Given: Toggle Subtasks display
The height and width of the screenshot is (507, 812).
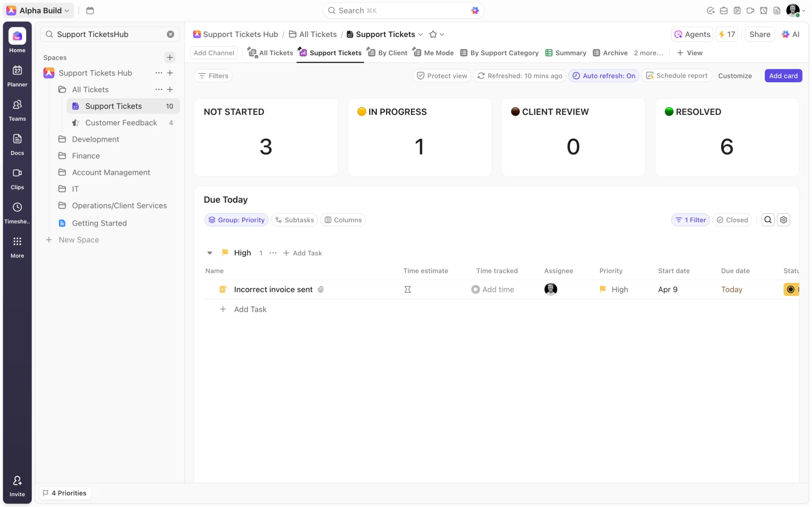Looking at the screenshot, I should pyautogui.click(x=294, y=220).
